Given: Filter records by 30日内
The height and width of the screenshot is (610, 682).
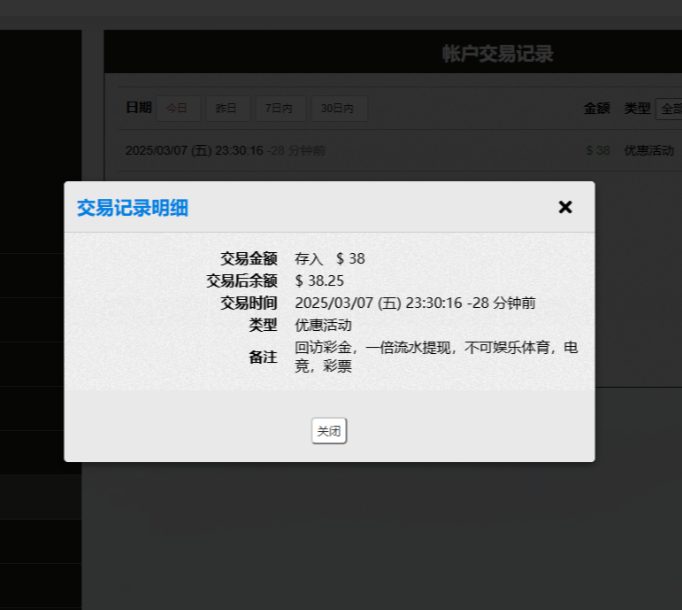Looking at the screenshot, I should point(338,108).
